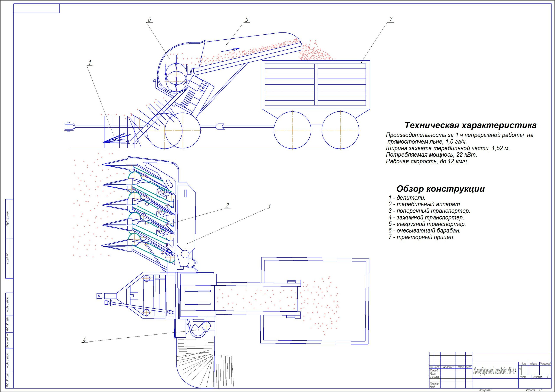Image resolution: width=555 pixels, height=392 pixels.
Task: Click the heading "Техническая характеристика"
Action: pos(470,125)
